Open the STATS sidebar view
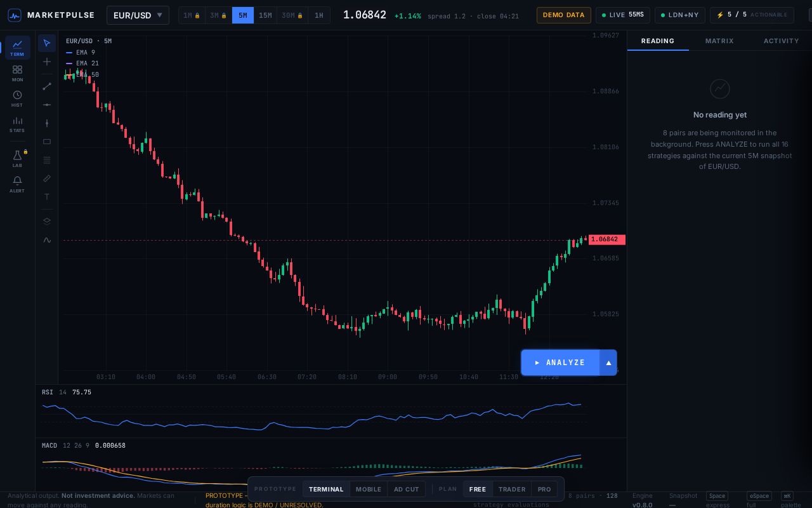This screenshot has height=508, width=812. [x=17, y=124]
